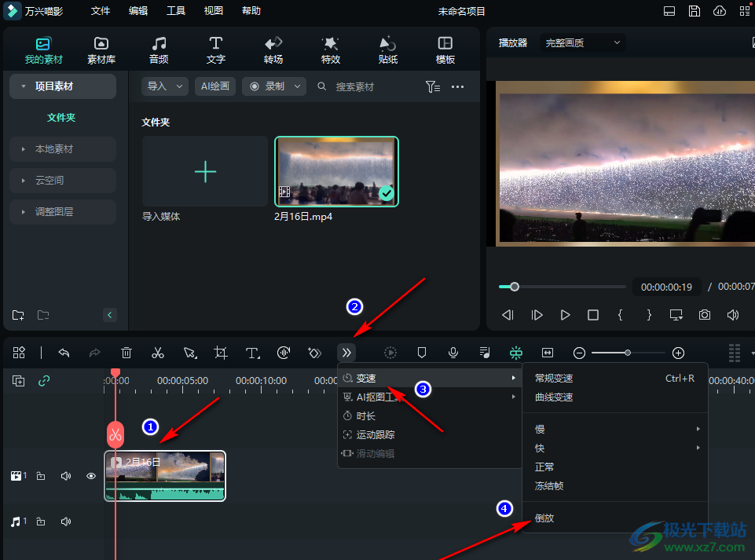Click the scissors split tool in timeline toolbar

[158, 353]
